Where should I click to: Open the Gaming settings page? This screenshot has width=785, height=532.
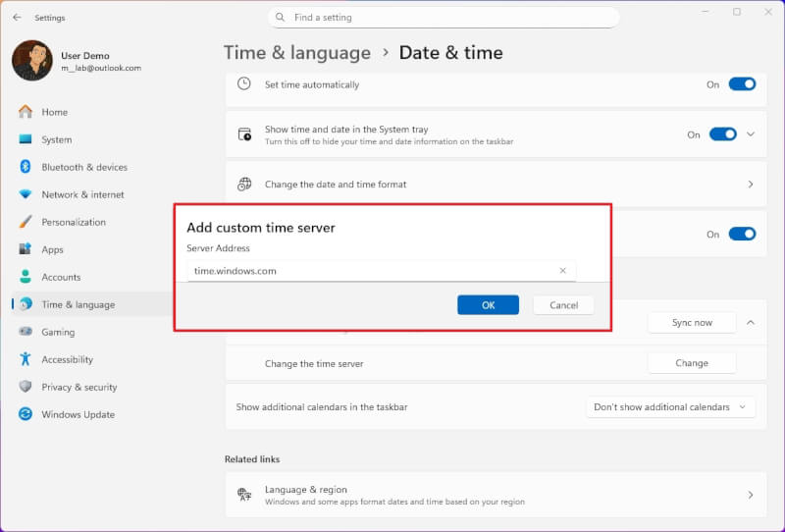(58, 332)
